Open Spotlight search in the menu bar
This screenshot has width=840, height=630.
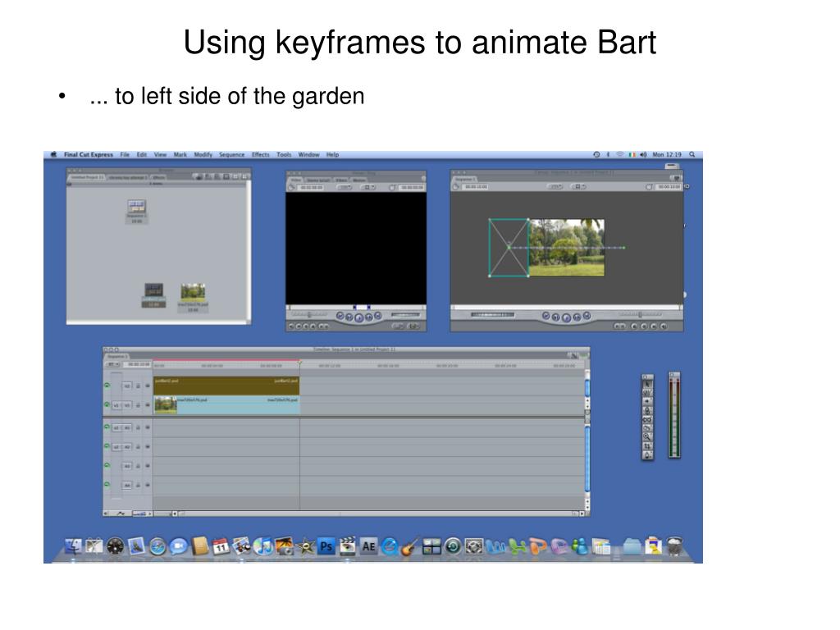(692, 154)
